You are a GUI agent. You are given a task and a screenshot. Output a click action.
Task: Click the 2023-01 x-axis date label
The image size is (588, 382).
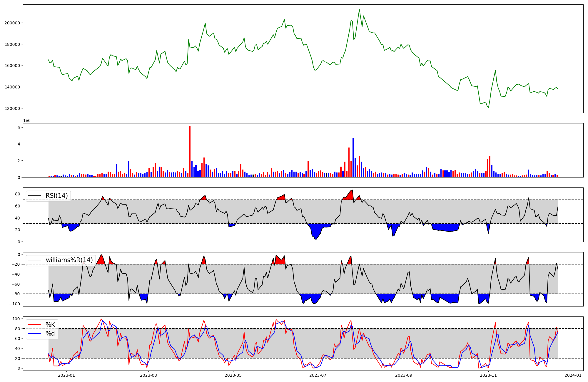[66, 375]
